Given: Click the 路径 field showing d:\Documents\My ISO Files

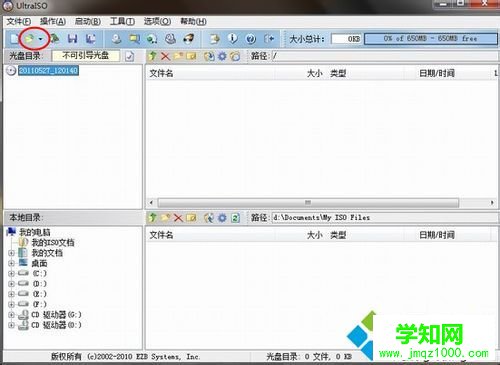Looking at the screenshot, I should pyautogui.click(x=384, y=218).
